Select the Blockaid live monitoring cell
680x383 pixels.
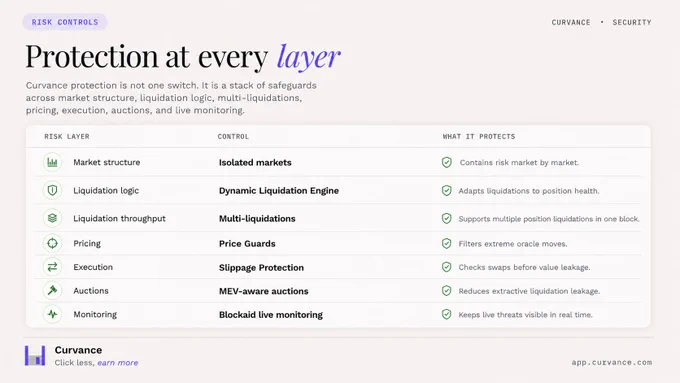[x=271, y=315]
